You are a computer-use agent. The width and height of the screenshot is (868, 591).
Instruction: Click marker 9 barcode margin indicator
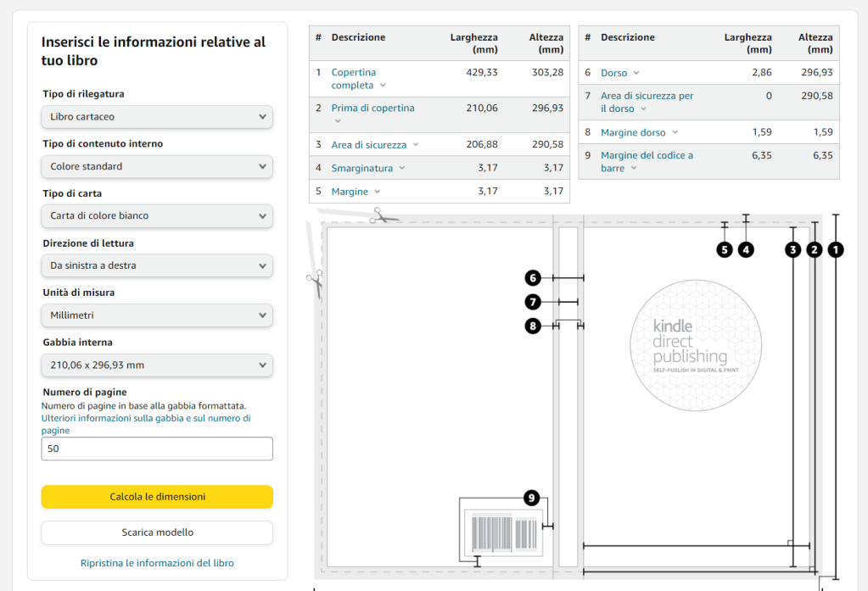[x=531, y=498]
